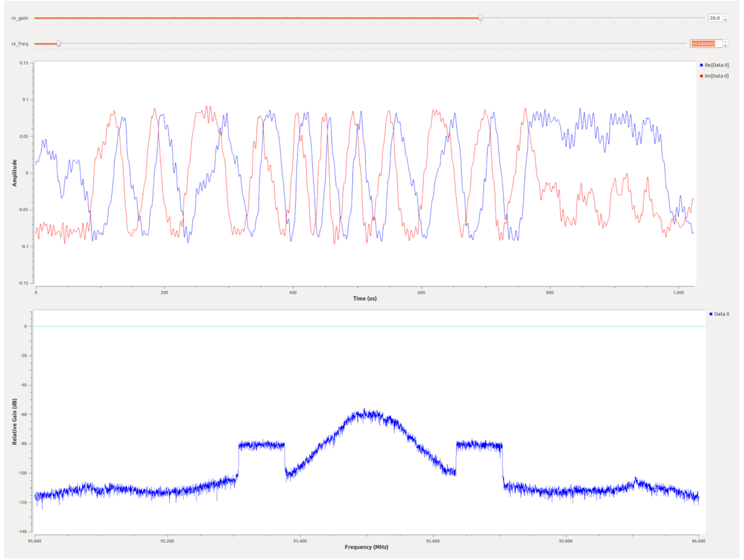Click the Relative Gain (dB) axis label
Viewport: 744px width, 560px height.
pyautogui.click(x=14, y=422)
